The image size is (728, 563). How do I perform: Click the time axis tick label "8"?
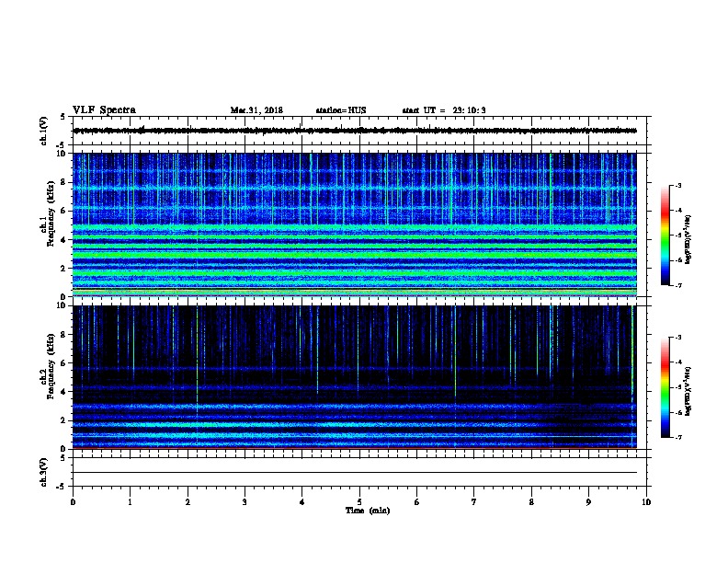531,501
